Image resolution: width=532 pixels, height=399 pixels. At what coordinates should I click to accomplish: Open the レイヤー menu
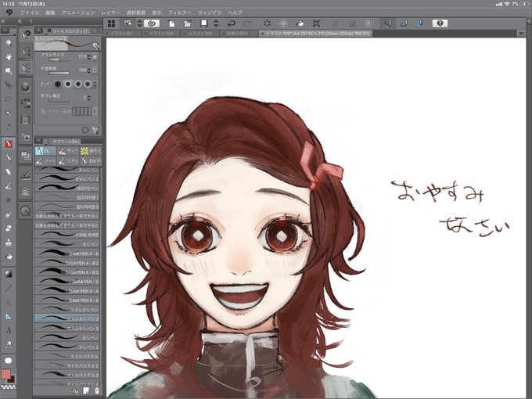pyautogui.click(x=110, y=13)
